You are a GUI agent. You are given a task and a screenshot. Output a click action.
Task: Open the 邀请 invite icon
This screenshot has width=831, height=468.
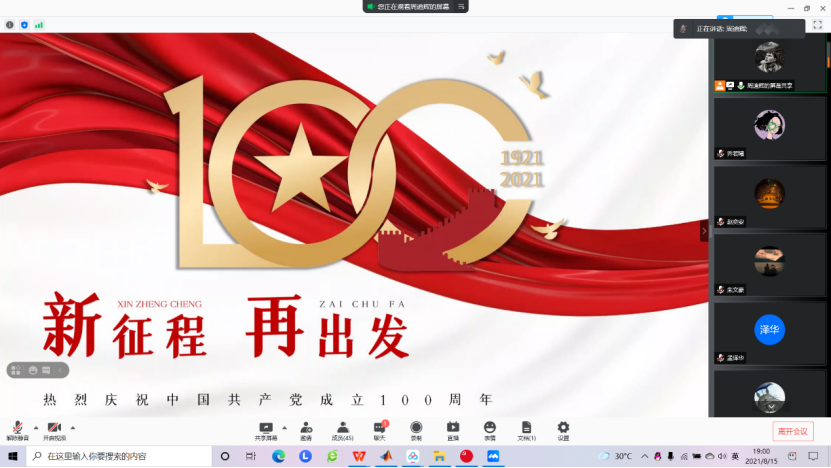point(305,430)
